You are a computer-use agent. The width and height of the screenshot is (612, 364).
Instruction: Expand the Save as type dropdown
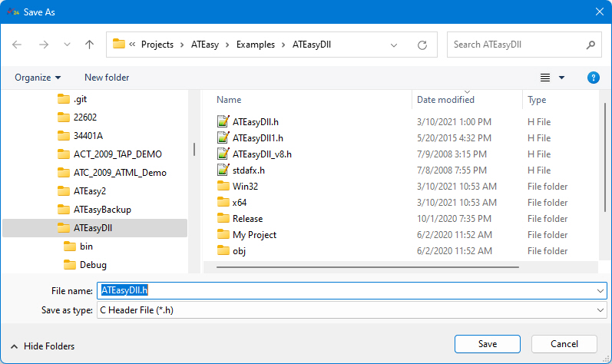600,309
